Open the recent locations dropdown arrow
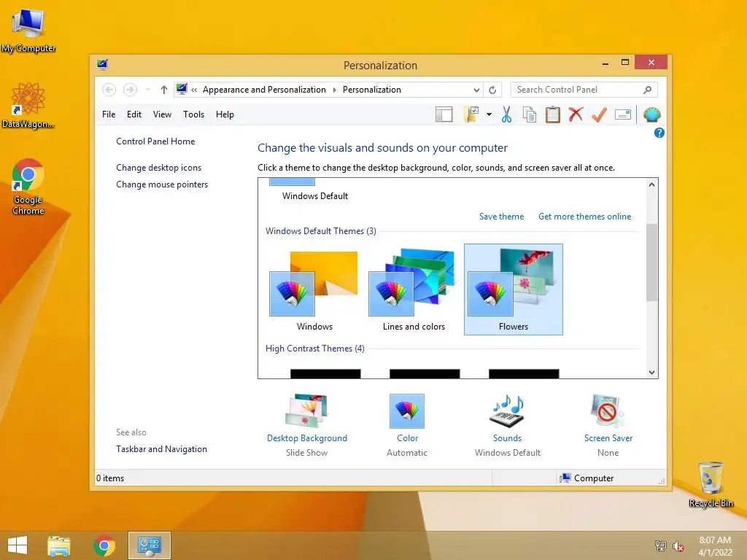 click(x=147, y=90)
